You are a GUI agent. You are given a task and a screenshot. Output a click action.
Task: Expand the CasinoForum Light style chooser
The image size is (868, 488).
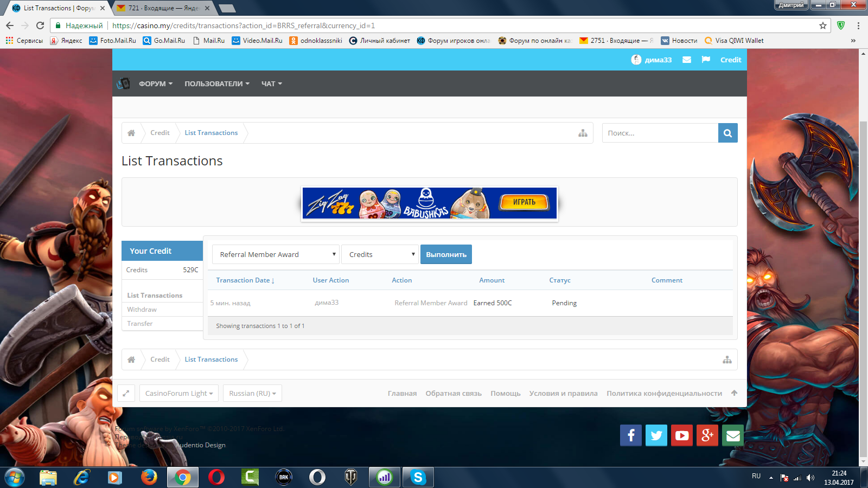coord(178,393)
